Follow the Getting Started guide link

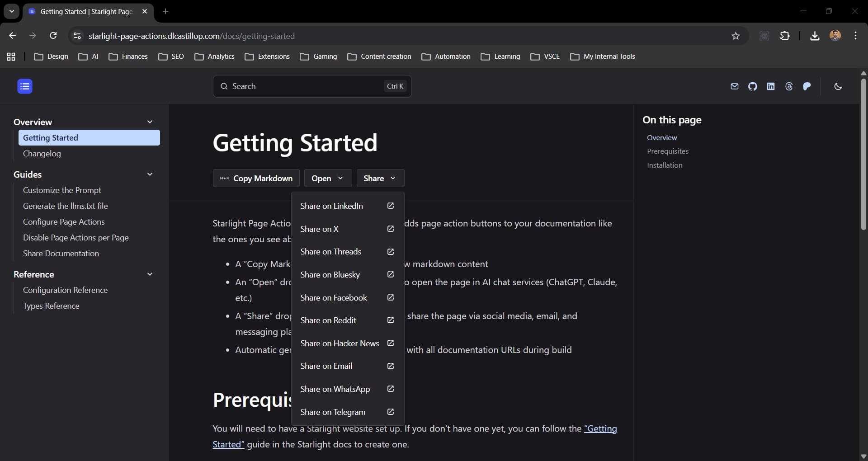(601, 429)
